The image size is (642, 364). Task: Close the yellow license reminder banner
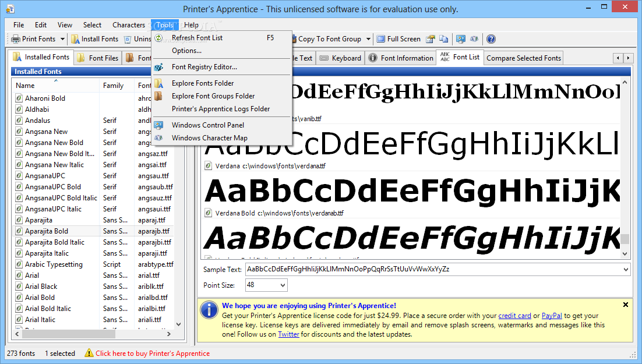pyautogui.click(x=625, y=305)
